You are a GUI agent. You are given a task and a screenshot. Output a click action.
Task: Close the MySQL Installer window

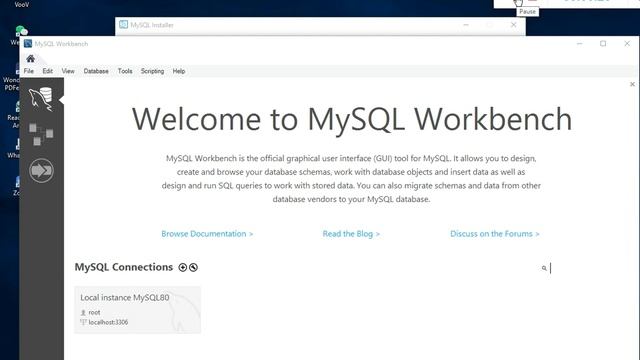513,25
